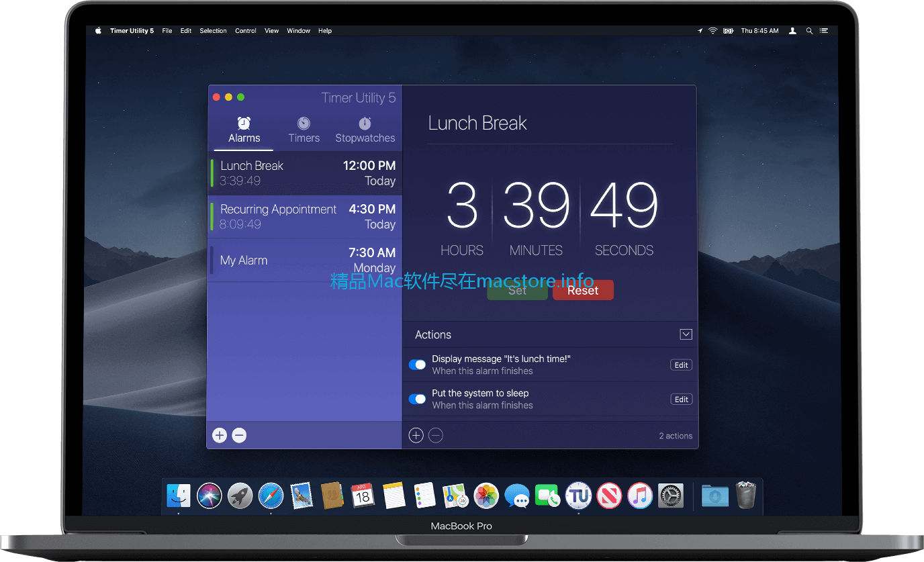The image size is (924, 562).
Task: Open iTunes from the Dock
Action: pos(640,496)
